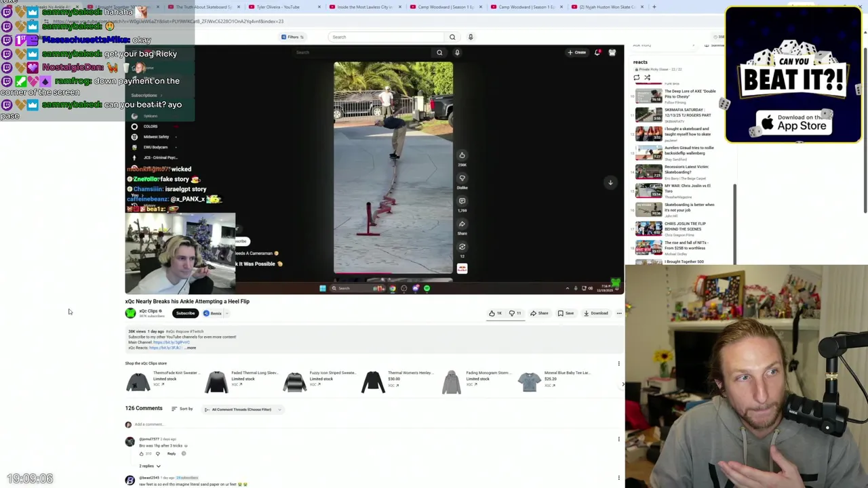Download the video
Viewport: 868px width, 488px height.
[x=596, y=313]
